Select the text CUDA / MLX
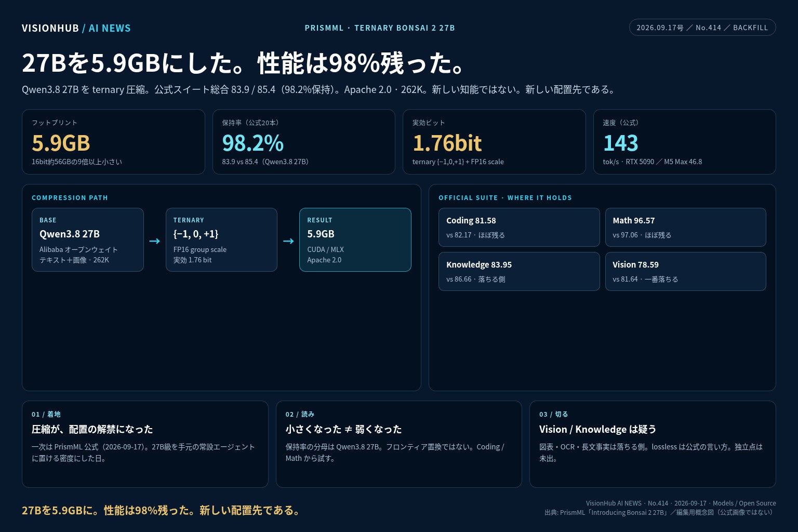The image size is (798, 532). tap(325, 249)
